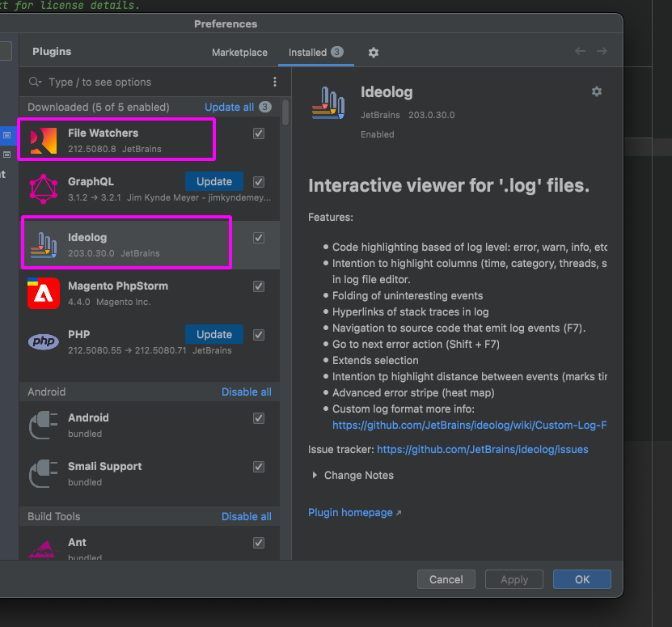Click the Ideolog version 203.0.30.0 in details
Viewport: 672px width, 627px height.
click(432, 115)
